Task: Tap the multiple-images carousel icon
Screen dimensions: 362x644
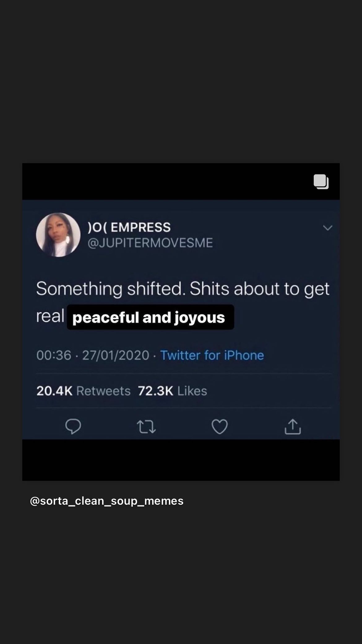Action: click(321, 182)
